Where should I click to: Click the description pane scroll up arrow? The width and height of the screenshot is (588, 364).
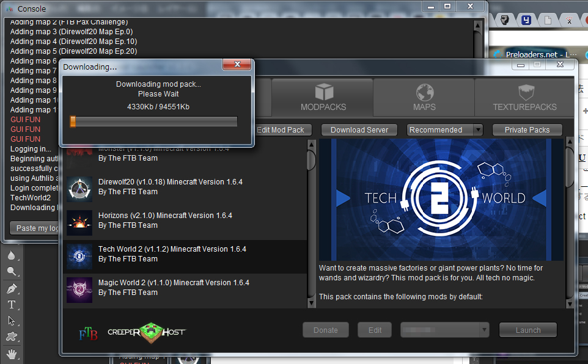[x=569, y=142]
